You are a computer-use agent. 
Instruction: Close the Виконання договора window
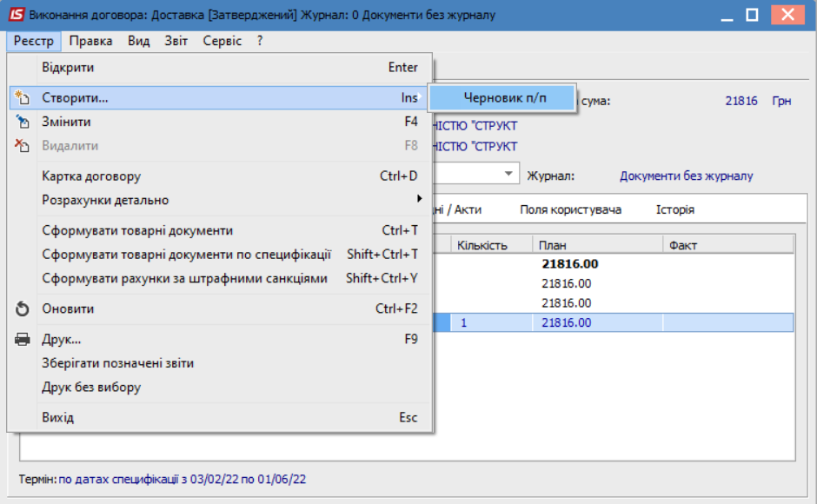click(x=787, y=15)
